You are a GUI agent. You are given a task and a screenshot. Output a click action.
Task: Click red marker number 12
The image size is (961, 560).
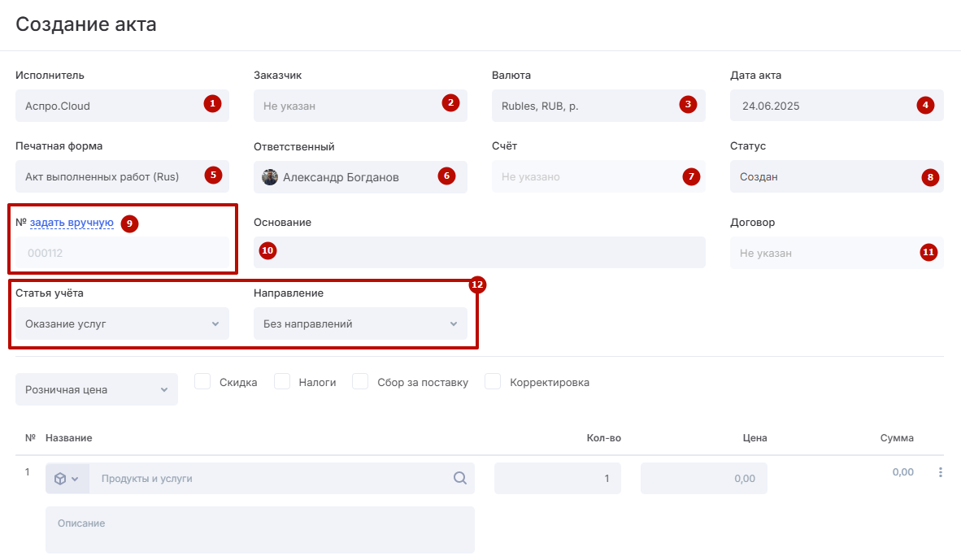tap(477, 284)
